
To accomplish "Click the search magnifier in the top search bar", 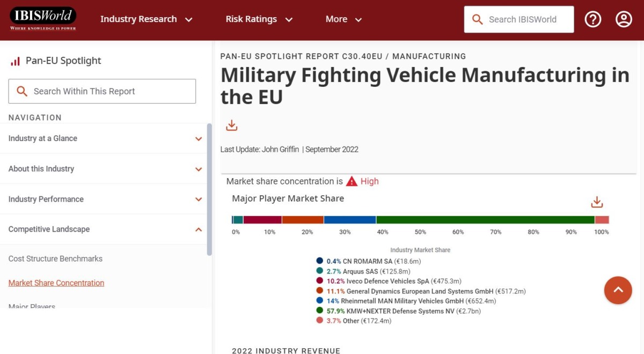I will coord(477,19).
